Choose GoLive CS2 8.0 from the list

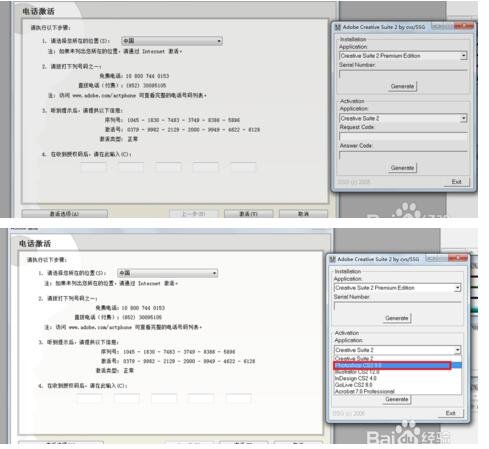pos(397,385)
